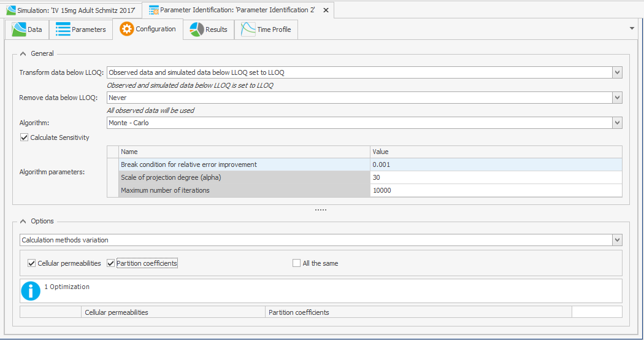Edit alpha value 30

pyautogui.click(x=496, y=177)
